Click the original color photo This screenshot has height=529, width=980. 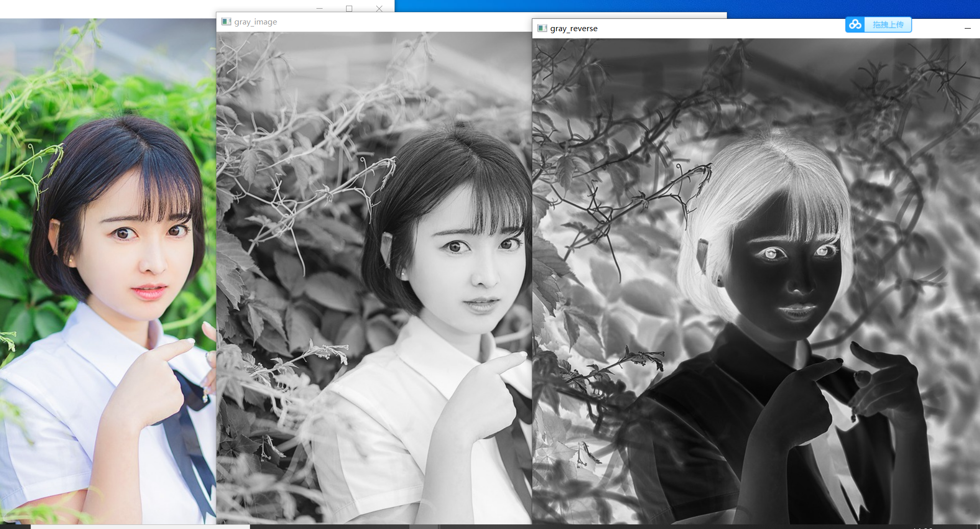point(108,271)
